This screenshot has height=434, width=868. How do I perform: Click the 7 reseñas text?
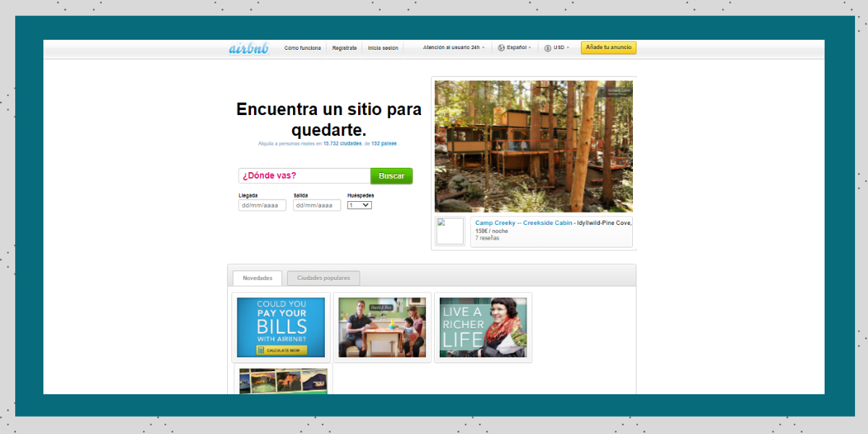pyautogui.click(x=488, y=238)
